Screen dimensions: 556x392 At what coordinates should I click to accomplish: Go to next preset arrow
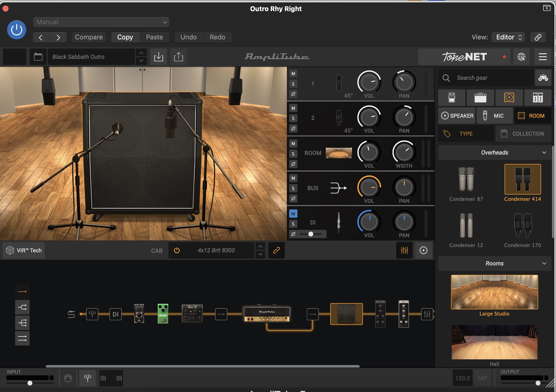point(58,37)
